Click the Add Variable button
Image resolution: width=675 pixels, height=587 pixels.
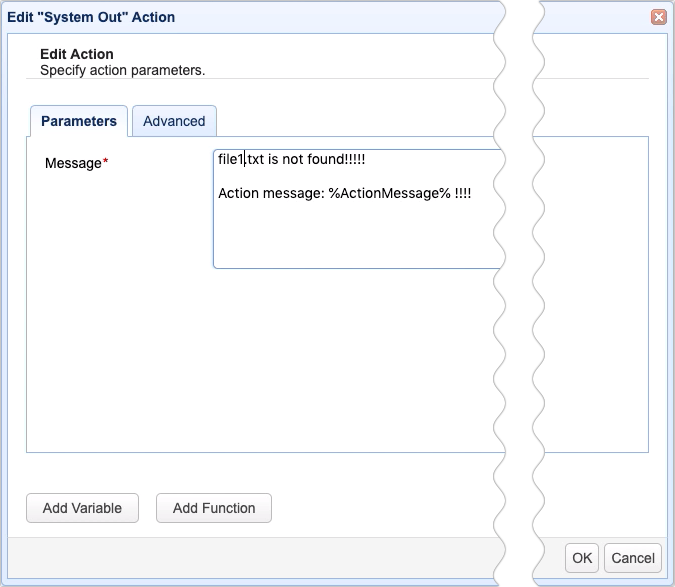pyautogui.click(x=82, y=508)
